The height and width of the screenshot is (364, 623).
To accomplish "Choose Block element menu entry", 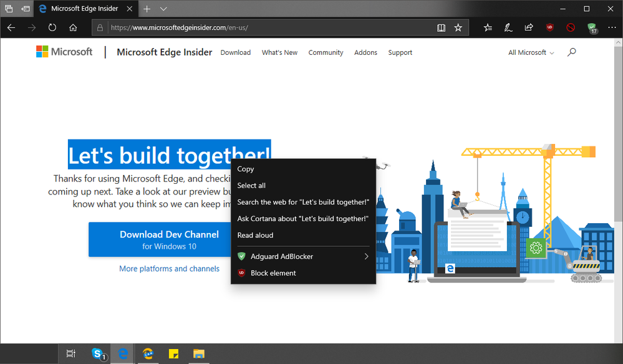I will (303, 273).
